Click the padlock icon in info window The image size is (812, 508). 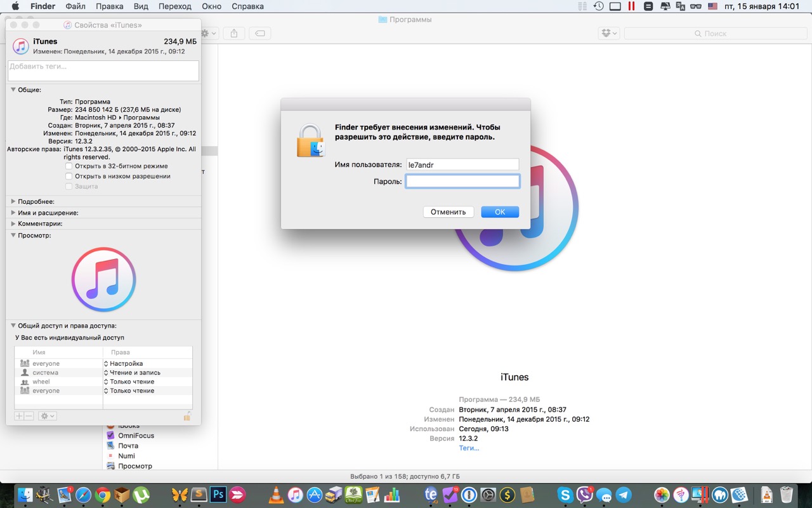click(x=187, y=416)
